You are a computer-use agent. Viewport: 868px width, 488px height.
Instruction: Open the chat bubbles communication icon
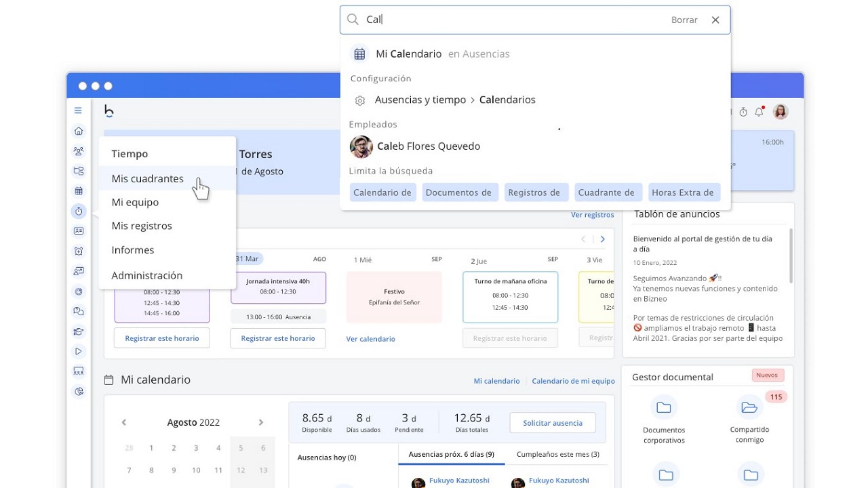(x=79, y=311)
